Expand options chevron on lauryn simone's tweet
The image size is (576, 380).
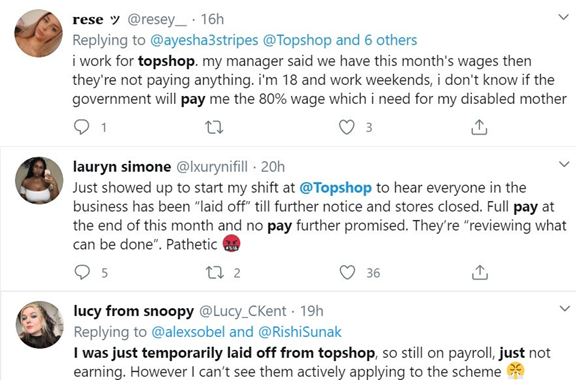click(564, 164)
